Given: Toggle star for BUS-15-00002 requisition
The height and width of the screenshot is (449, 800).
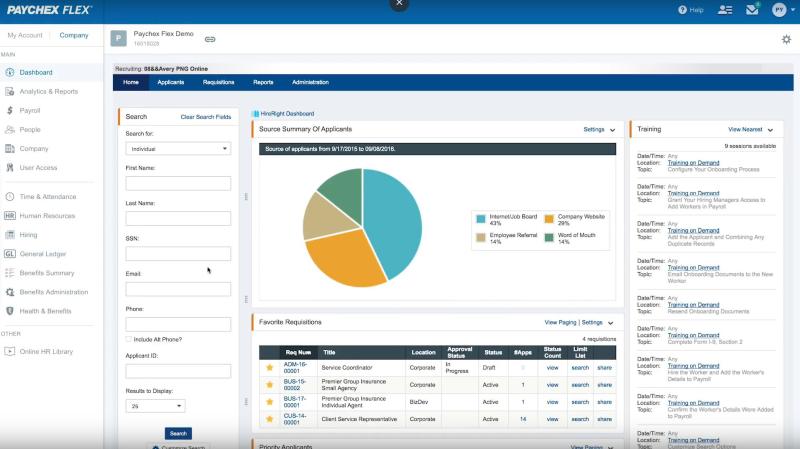Looking at the screenshot, I should (269, 385).
